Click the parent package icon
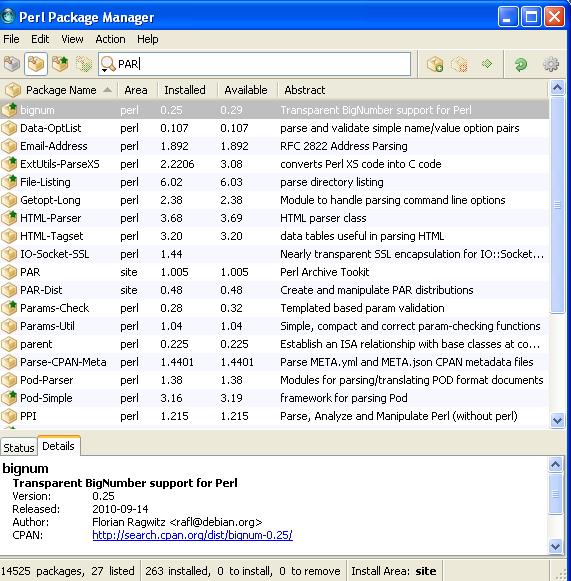This screenshot has height=581, width=571. click(9, 344)
